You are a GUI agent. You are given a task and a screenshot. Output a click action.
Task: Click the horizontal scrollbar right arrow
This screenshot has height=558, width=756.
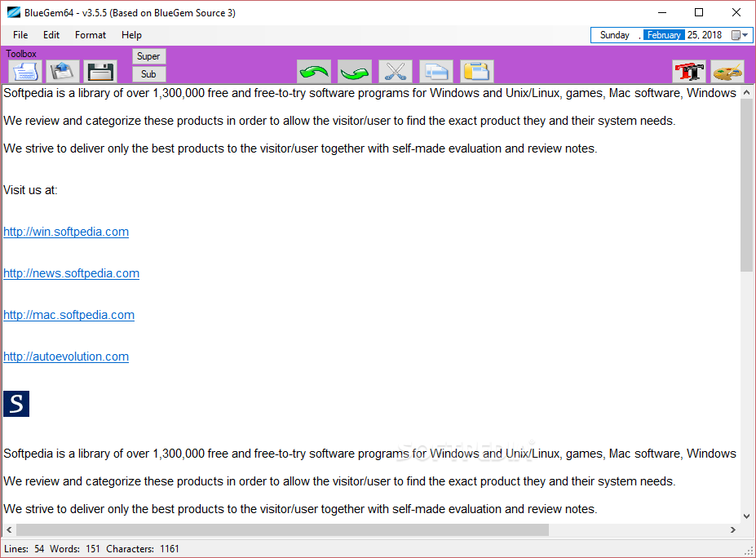pos(733,529)
